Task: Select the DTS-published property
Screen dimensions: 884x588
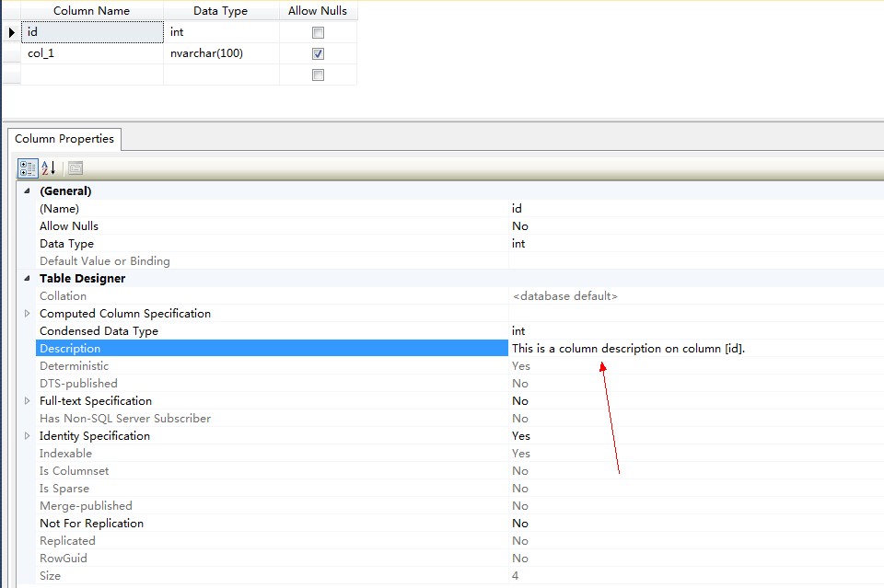Action: [272, 383]
